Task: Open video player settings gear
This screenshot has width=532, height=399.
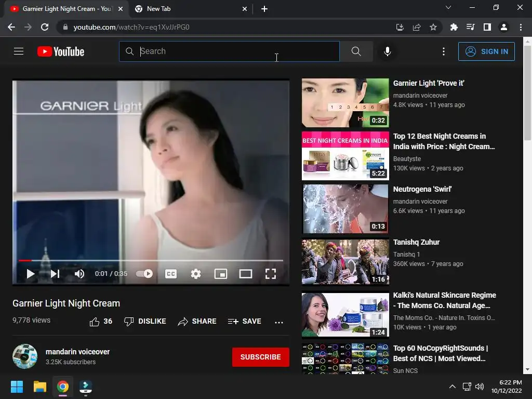Action: point(196,273)
